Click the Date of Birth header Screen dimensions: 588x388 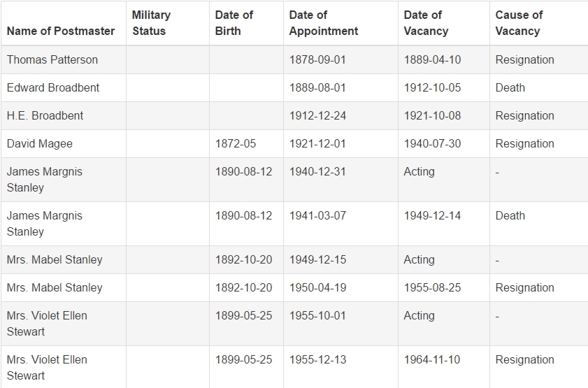(234, 23)
